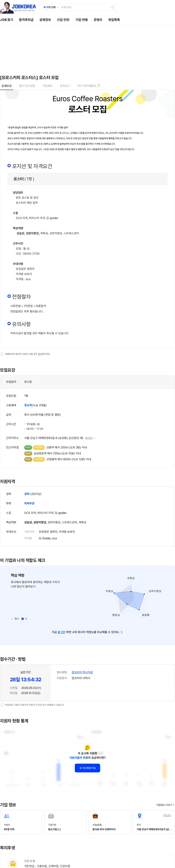Image resolution: width=175 pixels, height=868 pixels.
Task: Open the 신입·인턴 menu
Action: pyautogui.click(x=63, y=20)
